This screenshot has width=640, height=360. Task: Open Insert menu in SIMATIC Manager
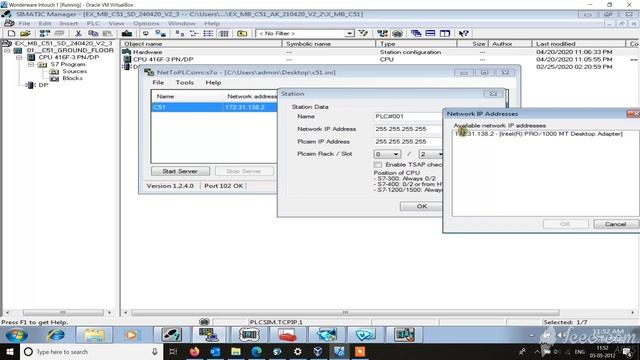coord(69,24)
